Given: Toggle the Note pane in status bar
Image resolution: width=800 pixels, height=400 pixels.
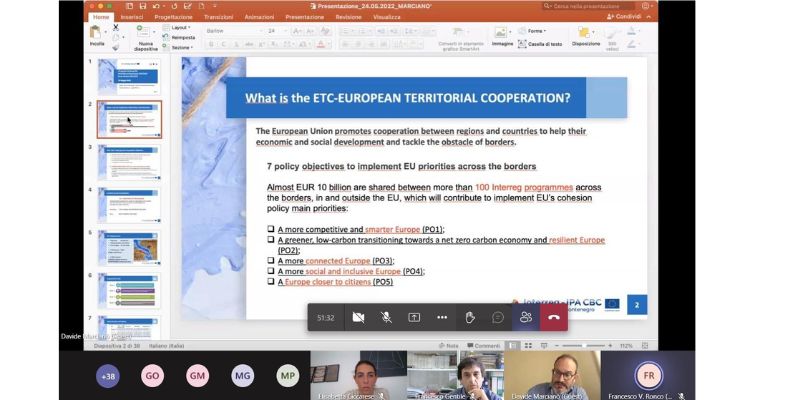Looking at the screenshot, I should pos(448,345).
